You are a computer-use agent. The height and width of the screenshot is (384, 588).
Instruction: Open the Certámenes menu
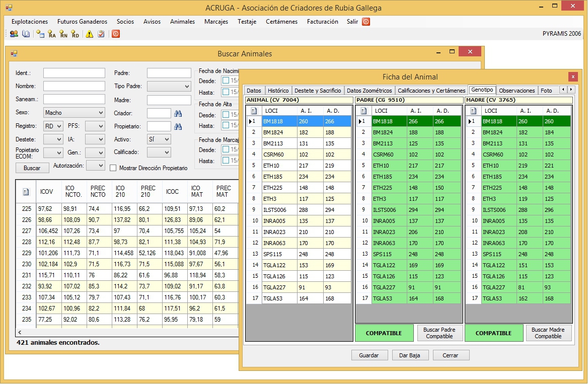281,22
